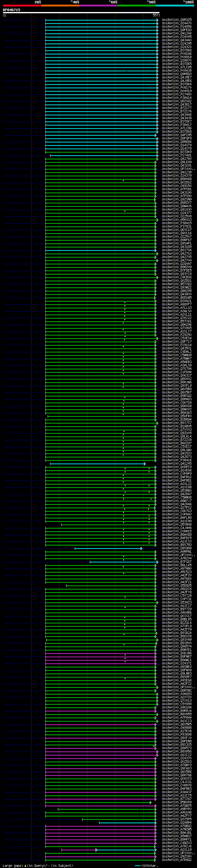Select hit label UniRef100_A2XL22
The width and height of the screenshot is (197, 868).
click(177, 484)
